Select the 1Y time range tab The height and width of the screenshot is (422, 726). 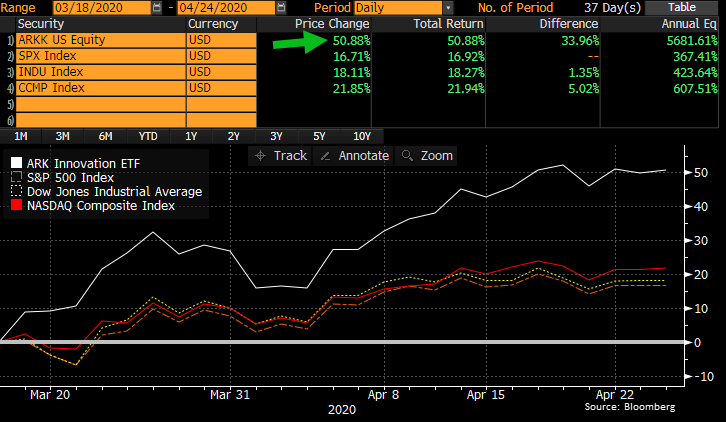191,136
